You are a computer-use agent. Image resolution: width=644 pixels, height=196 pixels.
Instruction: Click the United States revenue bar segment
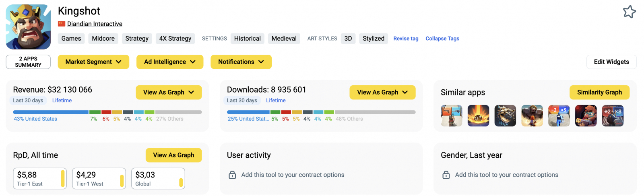click(x=50, y=112)
